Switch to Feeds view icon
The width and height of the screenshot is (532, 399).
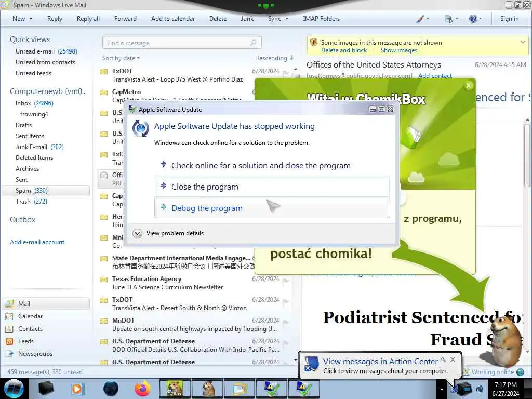(x=9, y=341)
